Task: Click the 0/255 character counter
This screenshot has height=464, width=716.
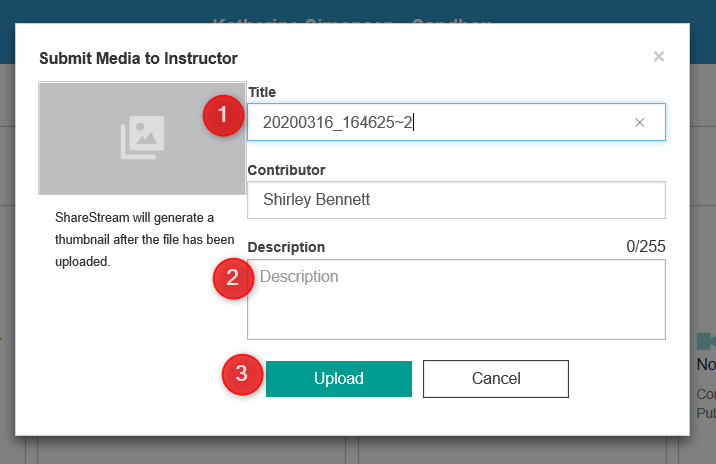Action: pos(645,247)
